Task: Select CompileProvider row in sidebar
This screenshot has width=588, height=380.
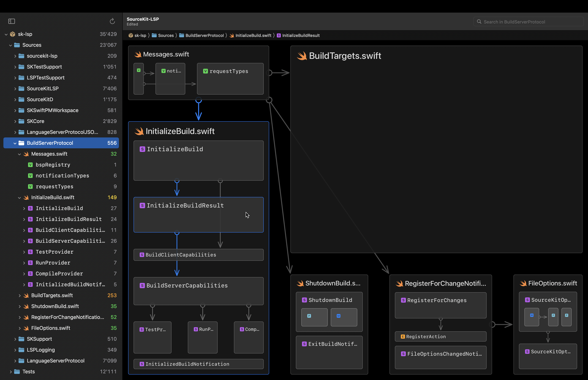Action: click(61, 274)
